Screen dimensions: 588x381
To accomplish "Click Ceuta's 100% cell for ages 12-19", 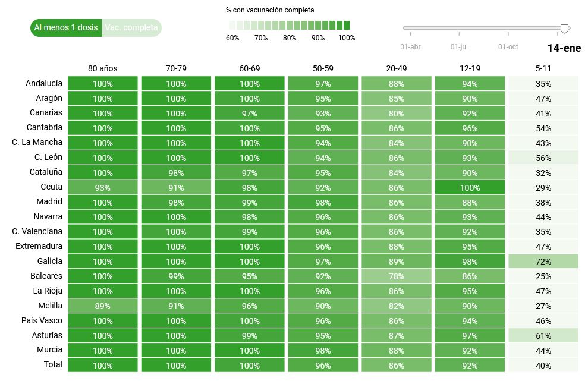I will point(470,187).
